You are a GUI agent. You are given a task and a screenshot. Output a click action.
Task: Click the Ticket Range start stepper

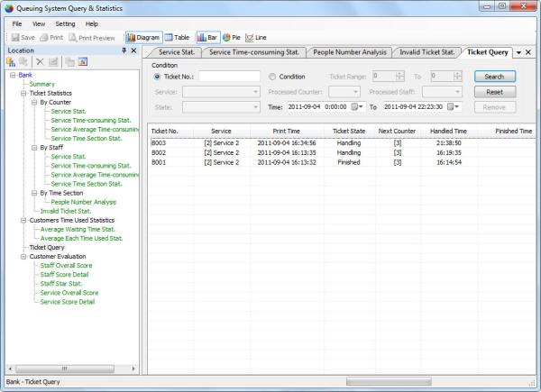point(399,77)
